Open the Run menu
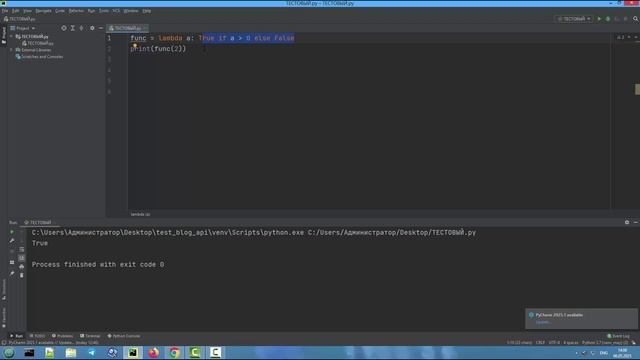The image size is (640, 360). 91,11
